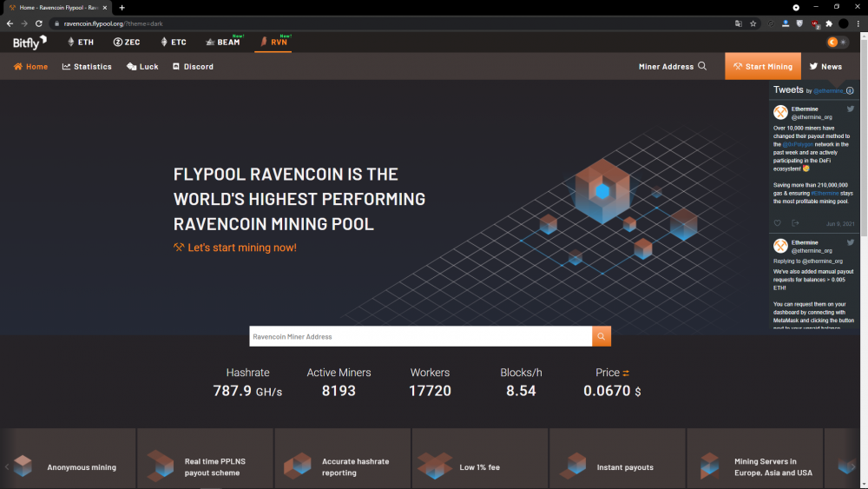Switch to the ETC pool
Screen dimensions: 868x489
pyautogui.click(x=174, y=42)
